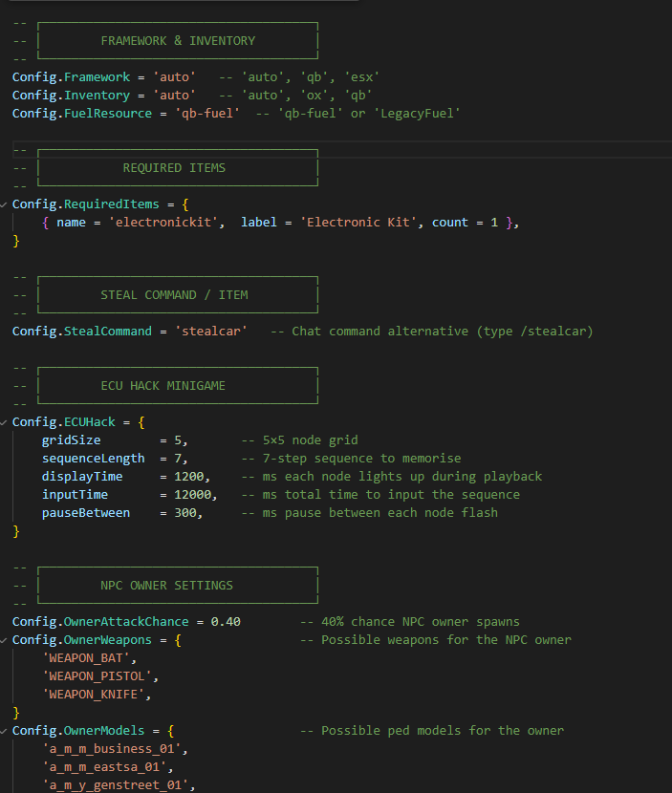Collapse the Config.RequiredItems fold chevron
Viewport: 672px width, 793px height.
coord(4,204)
